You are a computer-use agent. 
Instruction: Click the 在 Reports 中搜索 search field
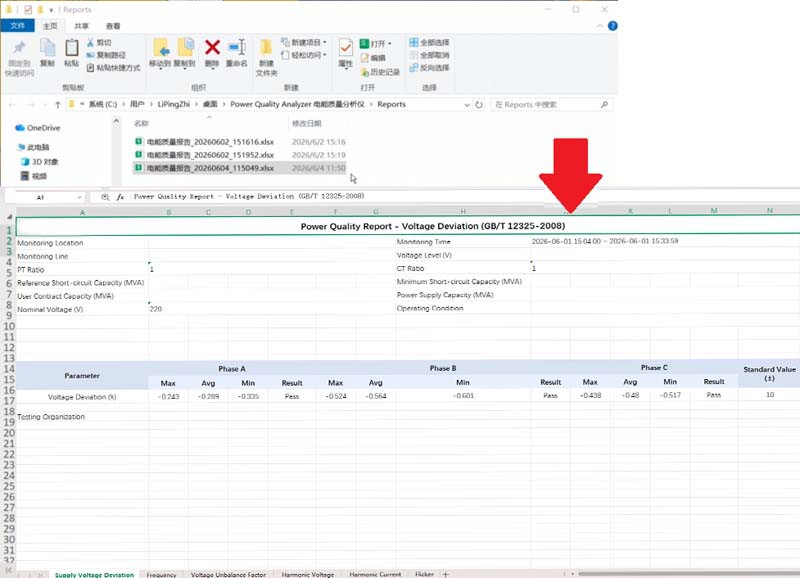pos(551,105)
